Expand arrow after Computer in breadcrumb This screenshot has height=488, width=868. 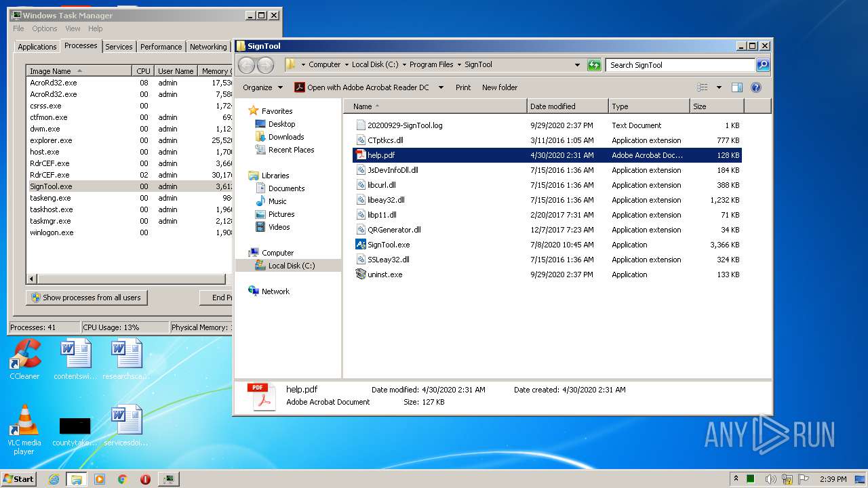[346, 65]
